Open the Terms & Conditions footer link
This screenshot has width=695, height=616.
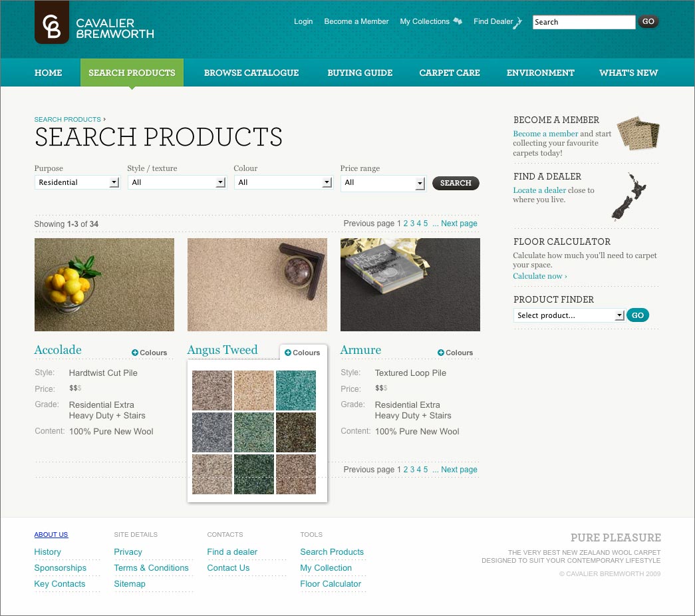click(x=151, y=568)
